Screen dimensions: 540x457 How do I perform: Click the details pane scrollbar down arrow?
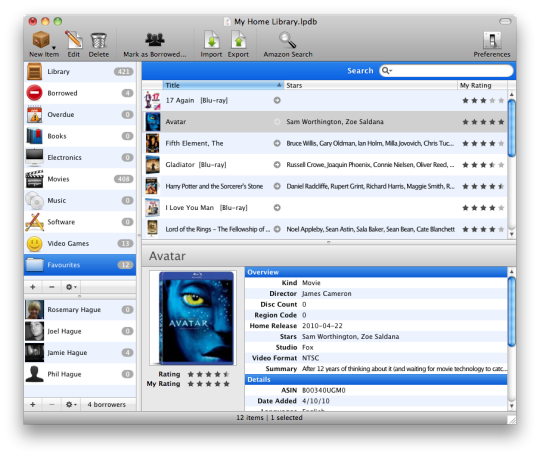511,406
